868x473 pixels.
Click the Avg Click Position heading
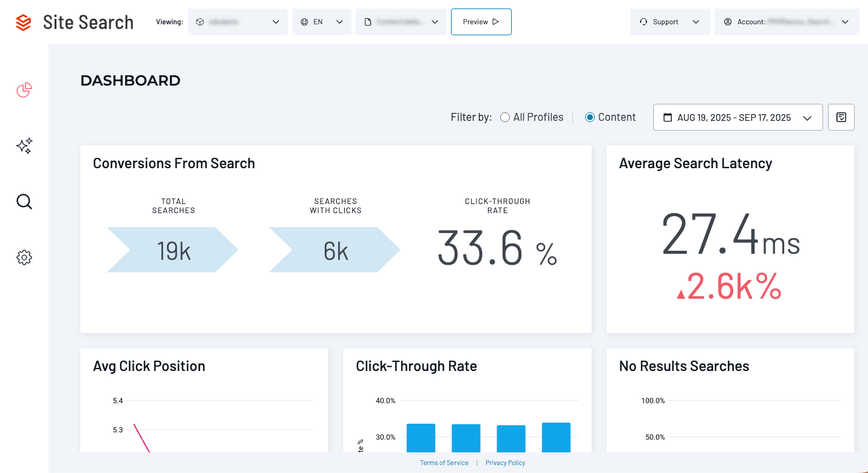(x=149, y=366)
